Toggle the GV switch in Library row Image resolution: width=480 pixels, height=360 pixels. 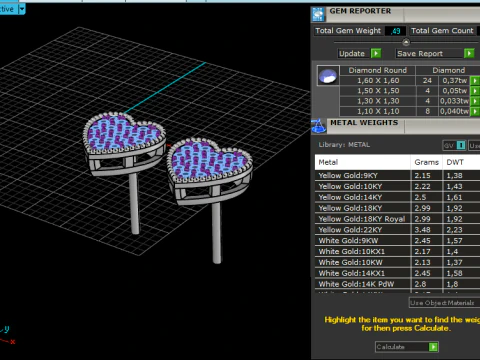[454, 145]
